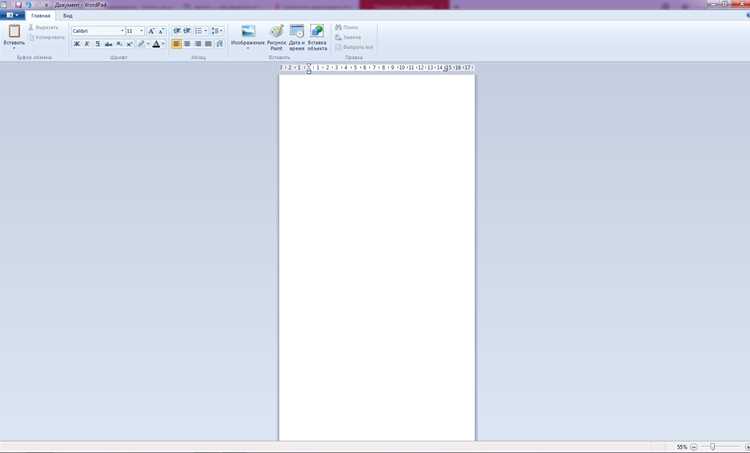Open the font color dropdown arrow
Screen dimensions: 750x453
pos(163,44)
